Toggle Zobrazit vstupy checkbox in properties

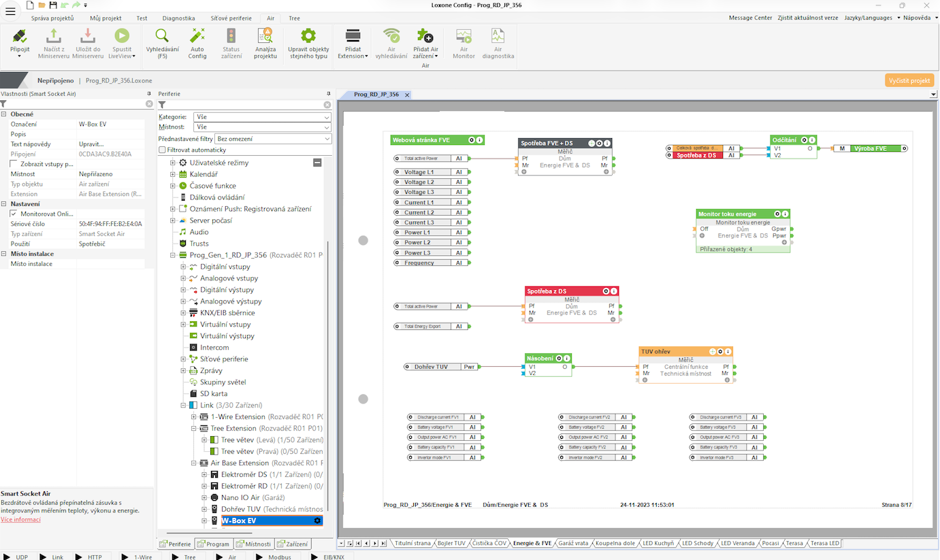click(14, 164)
